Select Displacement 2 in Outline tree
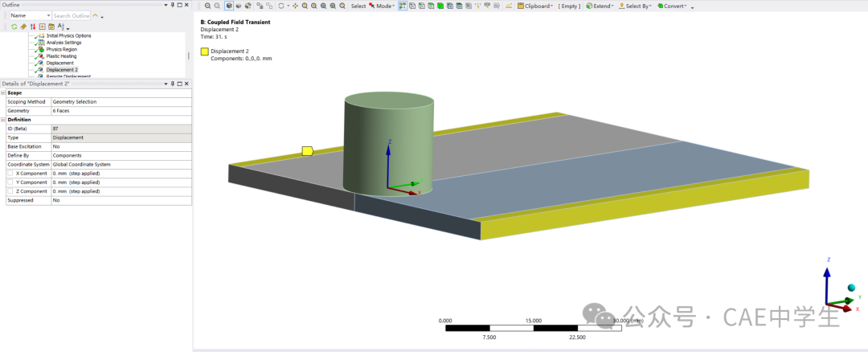868x352 pixels. point(62,70)
